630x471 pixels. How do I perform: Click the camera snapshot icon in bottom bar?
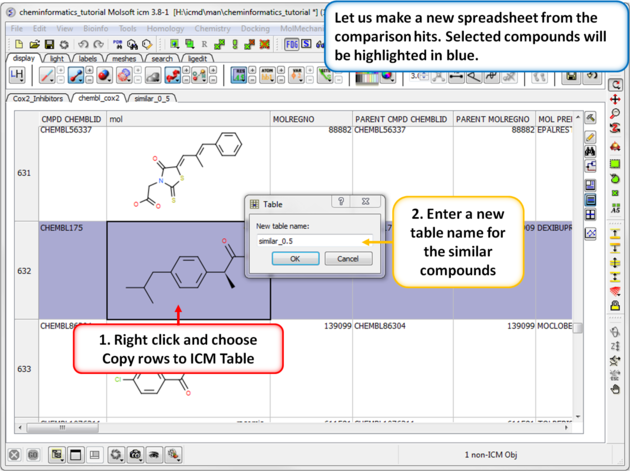(135, 455)
